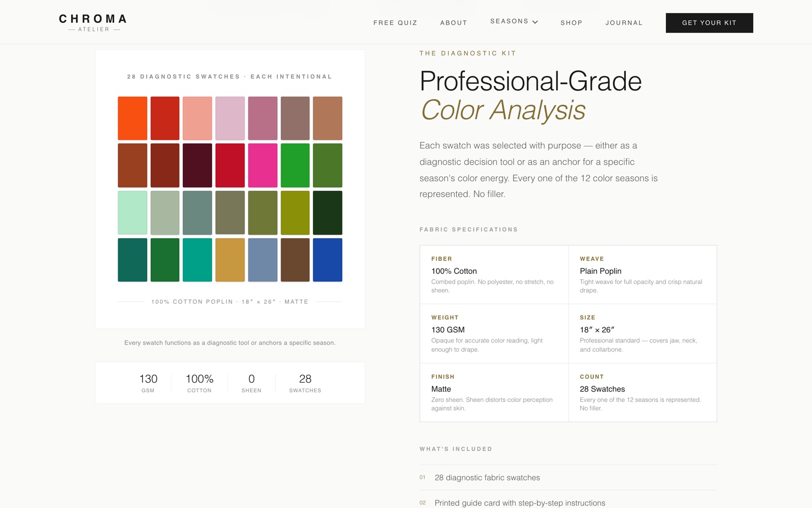Click the 18″ × 26″ size specification
812x508 pixels.
click(x=642, y=334)
